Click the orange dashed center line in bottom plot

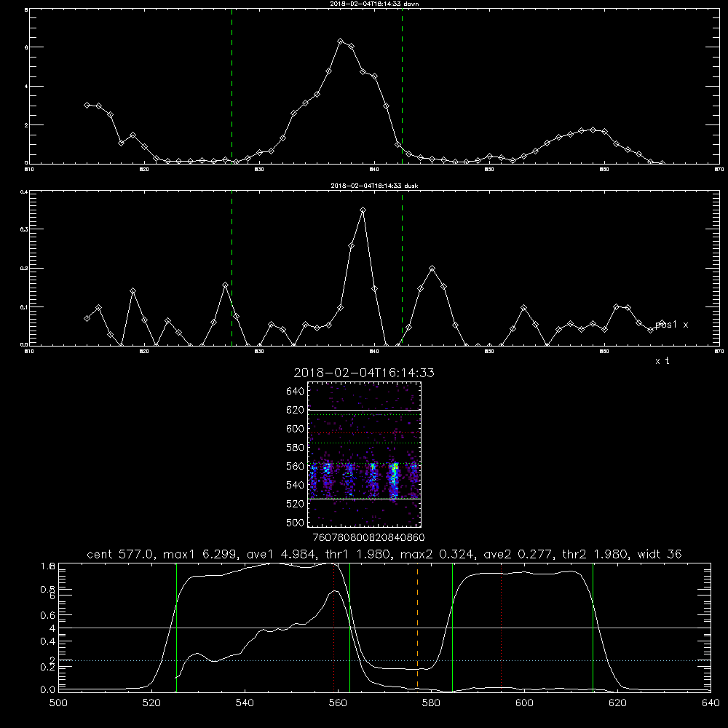(417, 626)
